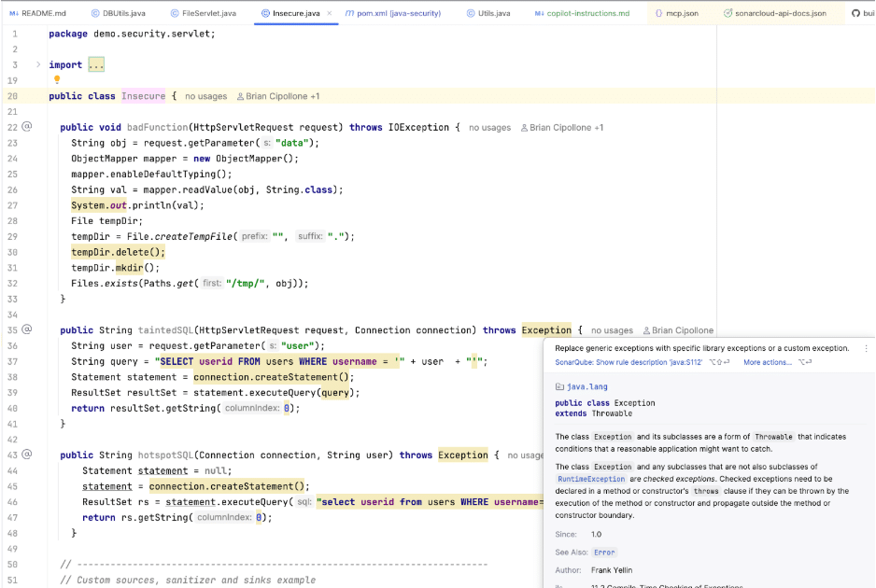Follow the RuntimeException link in documentation
The width and height of the screenshot is (876, 588).
click(590, 479)
